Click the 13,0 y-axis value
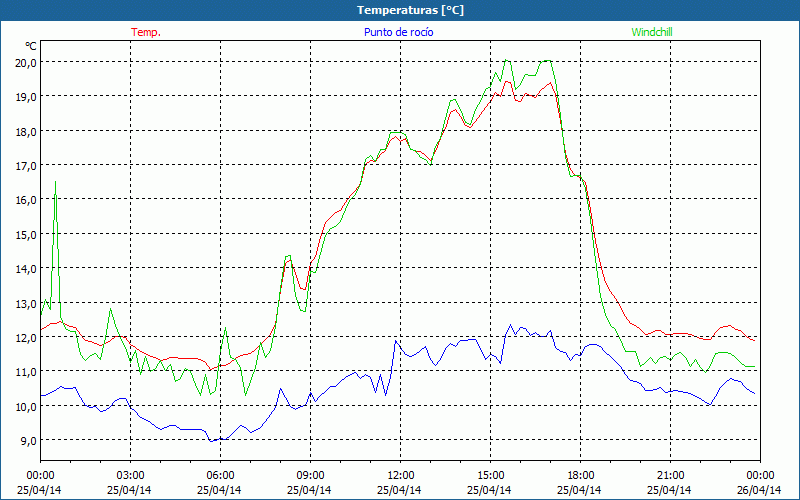 coord(26,304)
